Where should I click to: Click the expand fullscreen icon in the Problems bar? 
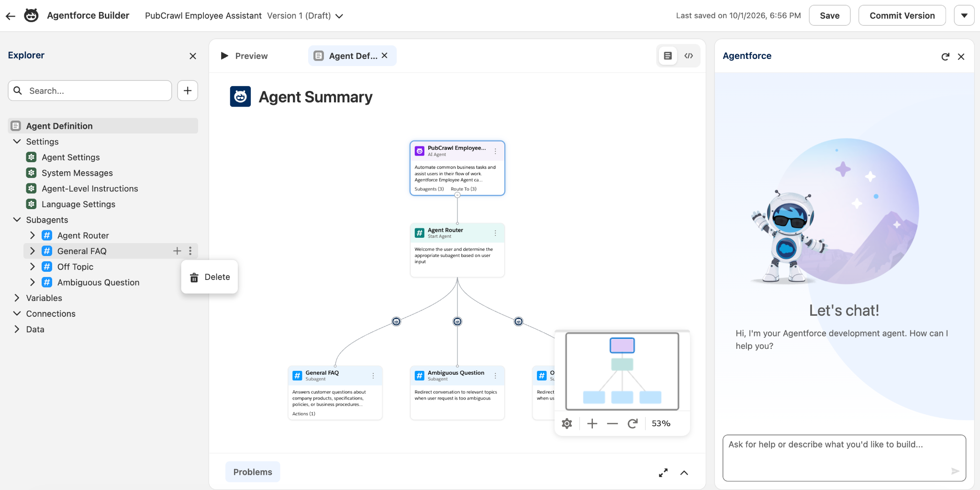pyautogui.click(x=663, y=473)
